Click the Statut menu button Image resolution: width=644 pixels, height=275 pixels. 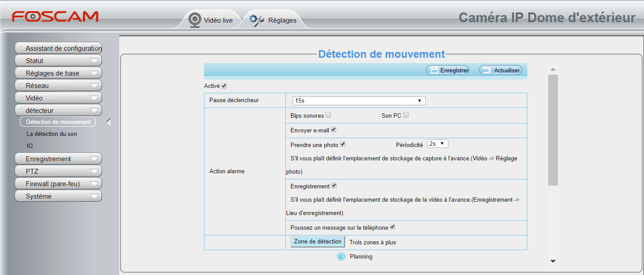[59, 61]
